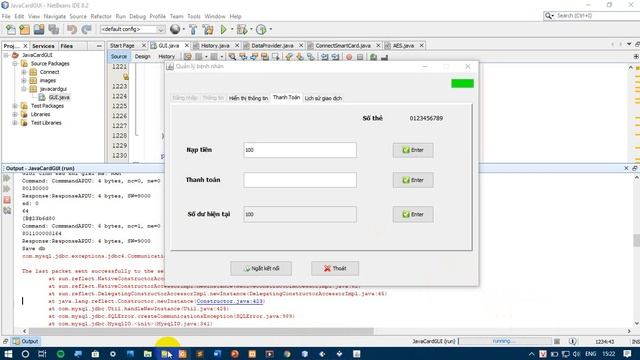This screenshot has height=360, width=640.
Task: Open dropdown arrow beside Debug Project
Action: (x=251, y=29)
